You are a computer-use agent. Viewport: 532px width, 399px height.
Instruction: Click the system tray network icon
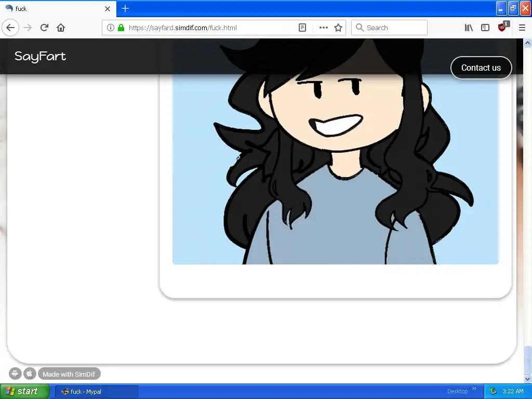[493, 391]
